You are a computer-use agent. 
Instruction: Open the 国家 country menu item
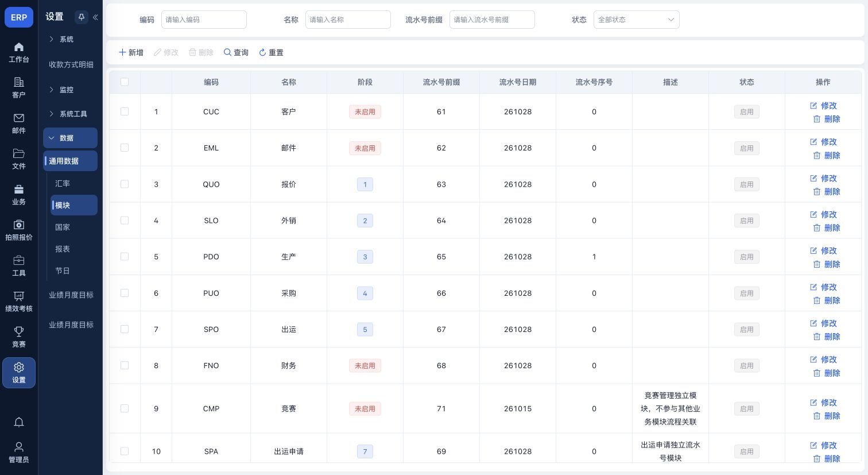(x=73, y=227)
